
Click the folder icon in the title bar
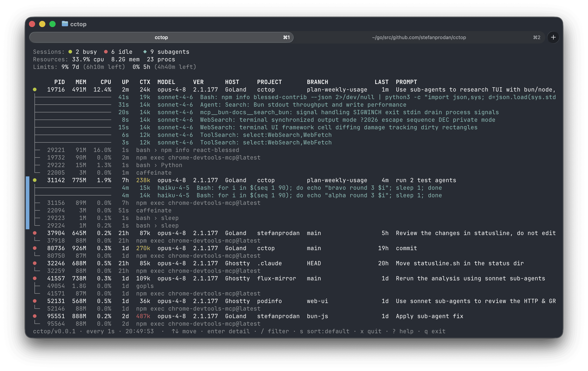pos(65,24)
